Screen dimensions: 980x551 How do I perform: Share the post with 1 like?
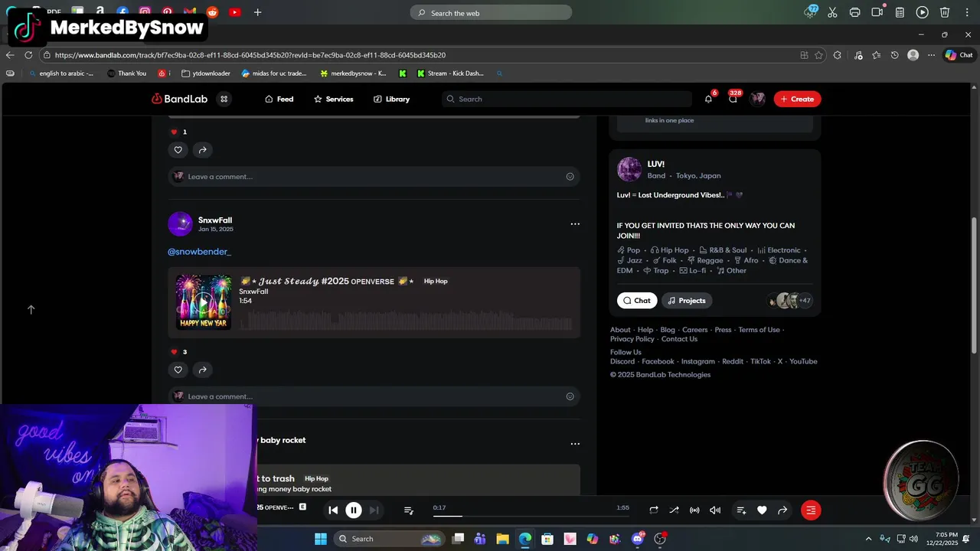(x=202, y=150)
